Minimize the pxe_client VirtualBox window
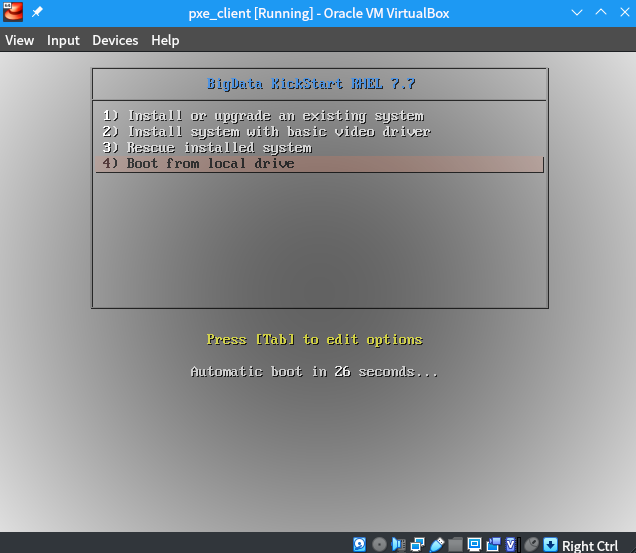The height and width of the screenshot is (553, 636). (577, 13)
